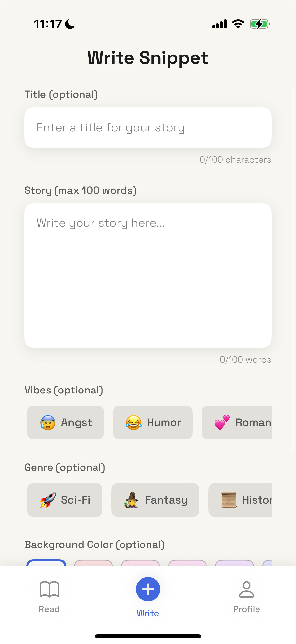Open the Read tab book icon
296x644 pixels.
pos(49,589)
